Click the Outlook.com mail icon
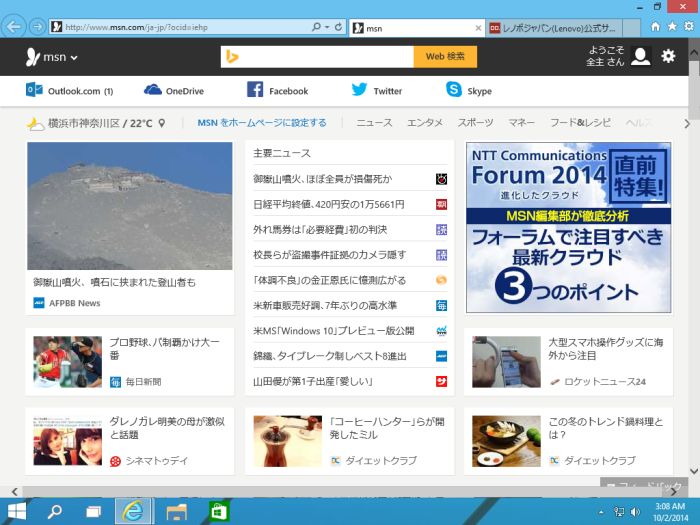The image size is (700, 525). tap(34, 90)
